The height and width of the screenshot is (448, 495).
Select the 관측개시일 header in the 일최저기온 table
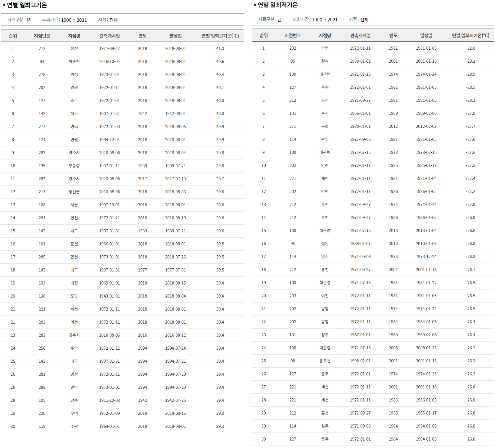(x=360, y=35)
